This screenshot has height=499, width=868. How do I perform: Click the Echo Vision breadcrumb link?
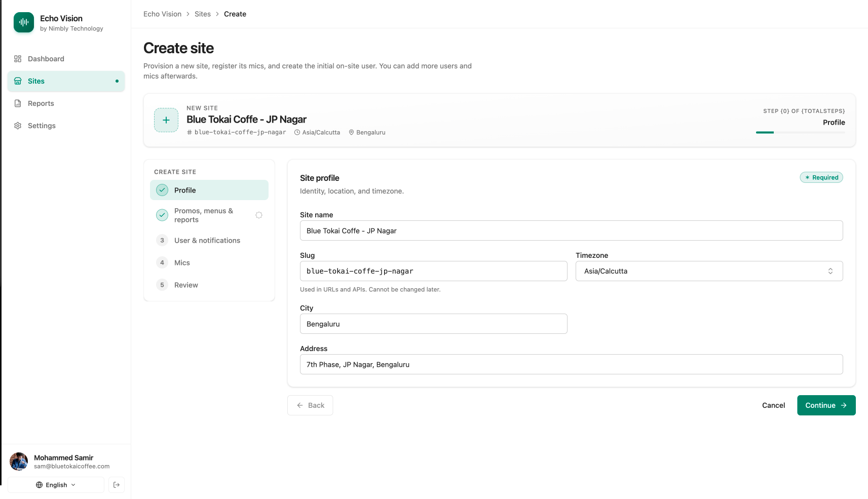(162, 14)
